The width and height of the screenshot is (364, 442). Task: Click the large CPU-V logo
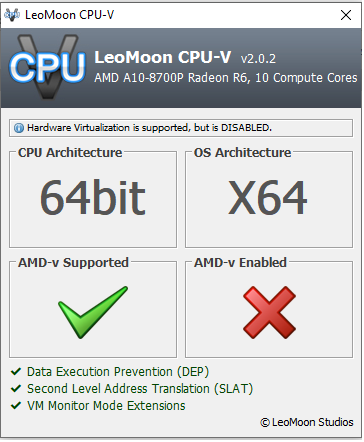pos(47,67)
